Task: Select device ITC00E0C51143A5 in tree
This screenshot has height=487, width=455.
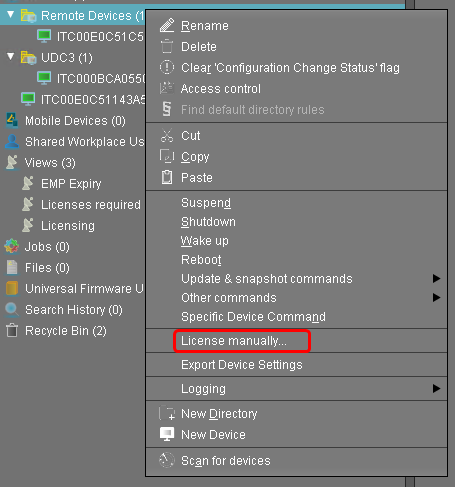Action: [x=93, y=99]
